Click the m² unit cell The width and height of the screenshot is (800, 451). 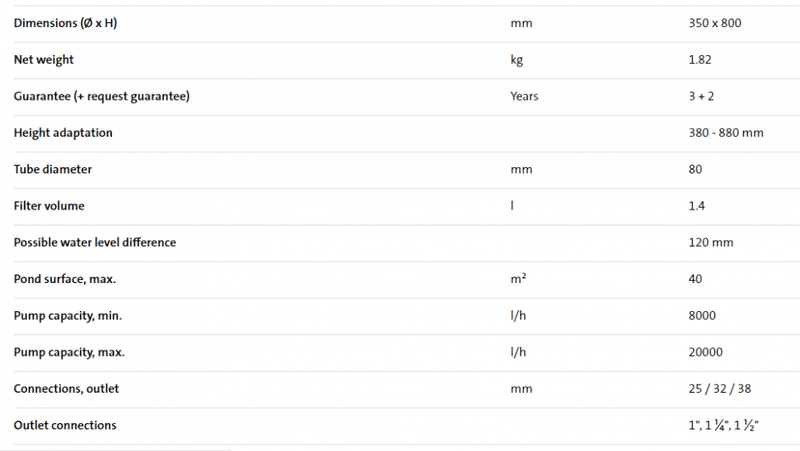tap(518, 279)
